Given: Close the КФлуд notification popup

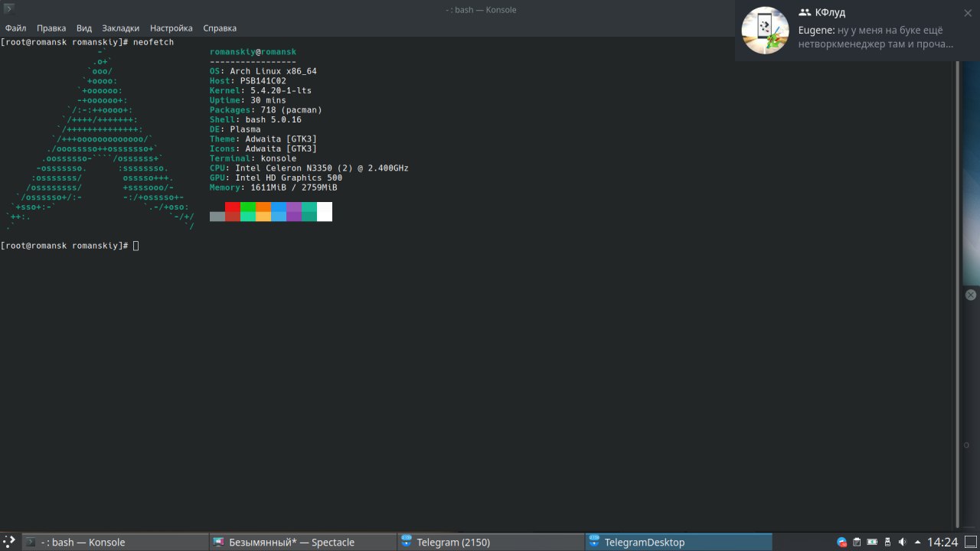Looking at the screenshot, I should pyautogui.click(x=968, y=12).
